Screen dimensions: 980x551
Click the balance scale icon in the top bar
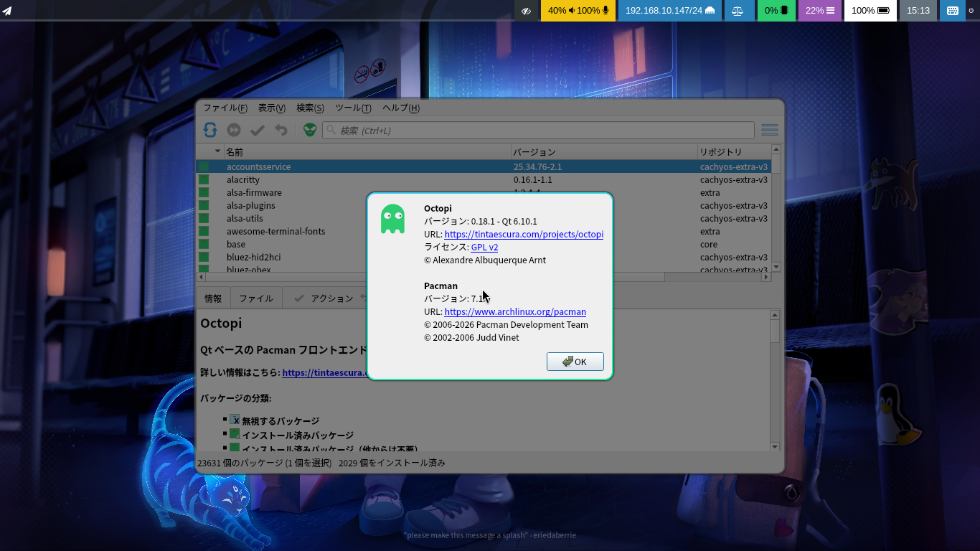click(738, 11)
